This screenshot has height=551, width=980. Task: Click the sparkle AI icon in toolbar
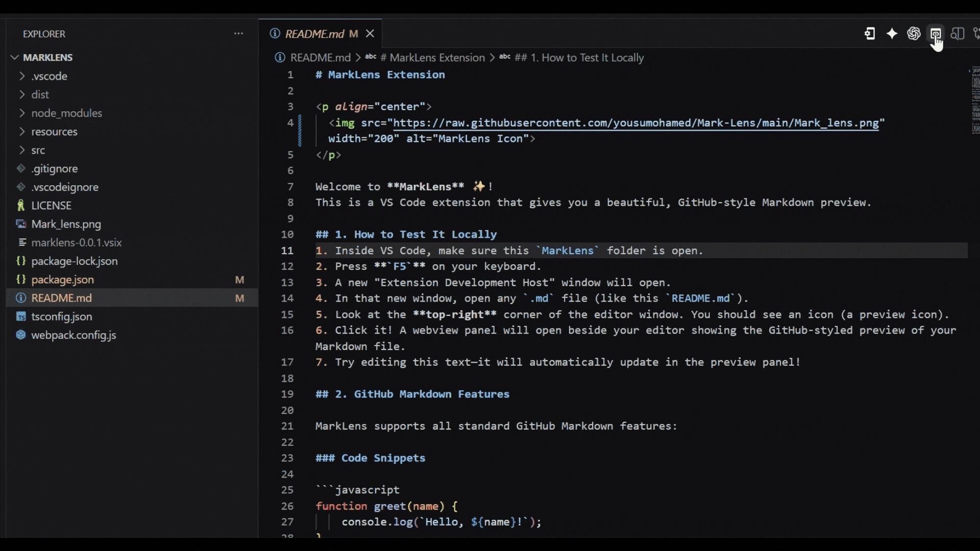[x=891, y=34]
